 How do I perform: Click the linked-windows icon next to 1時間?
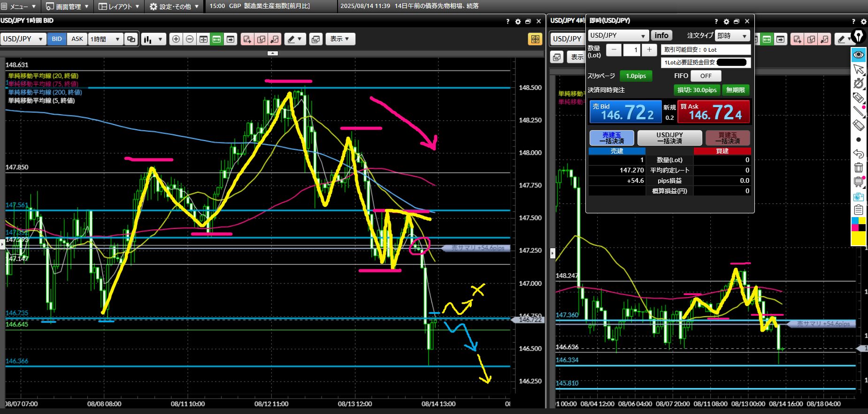click(x=131, y=39)
